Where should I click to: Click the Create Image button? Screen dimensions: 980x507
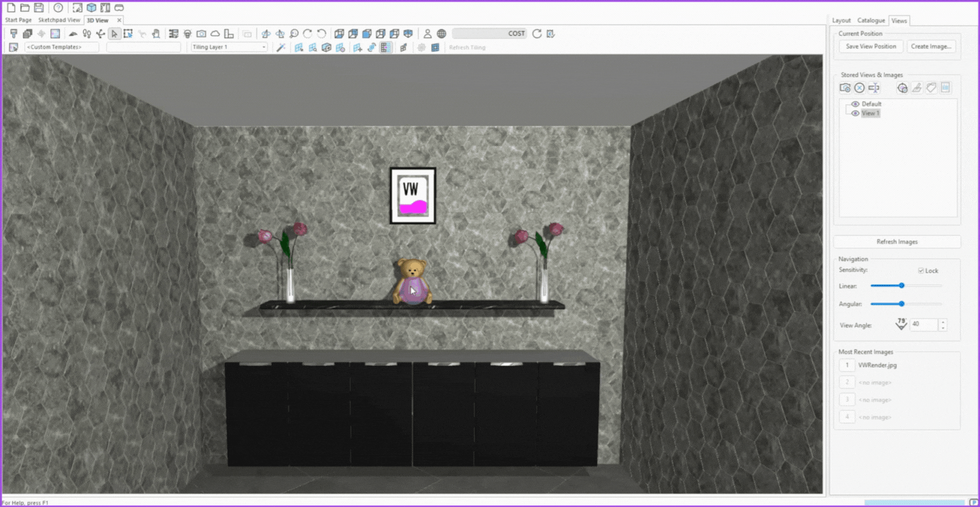click(x=930, y=46)
